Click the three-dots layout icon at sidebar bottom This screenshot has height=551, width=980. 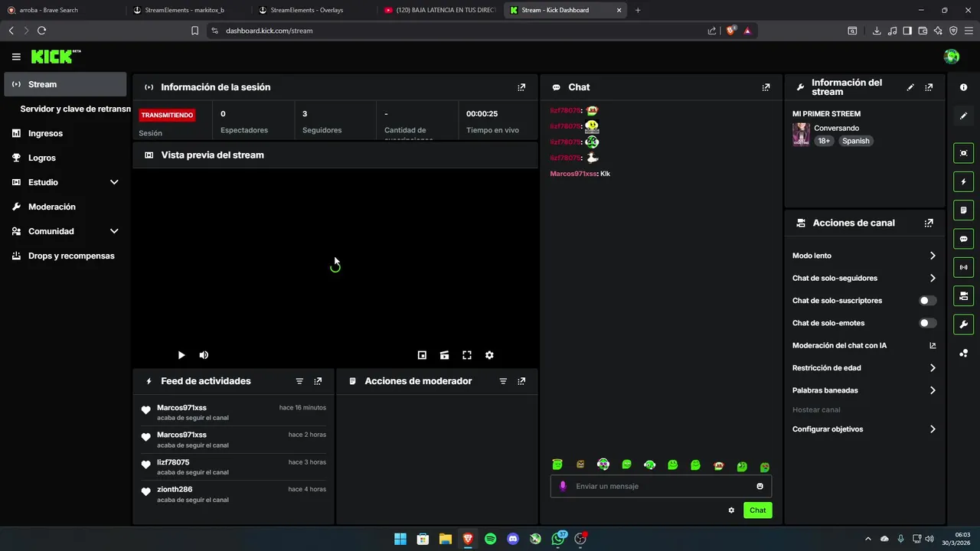(x=964, y=353)
